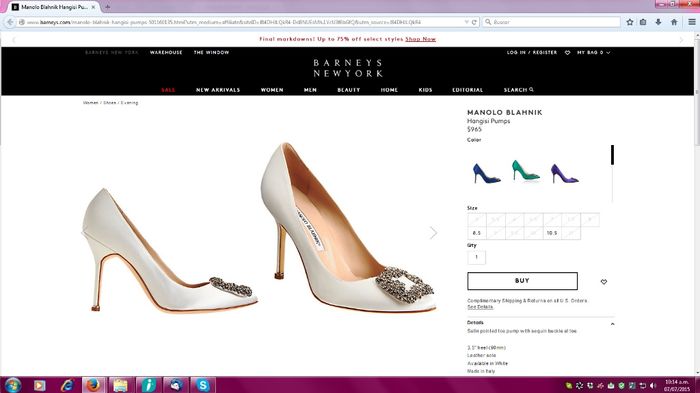Image resolution: width=700 pixels, height=393 pixels.
Task: Open Windows Start button
Action: pyautogui.click(x=12, y=385)
